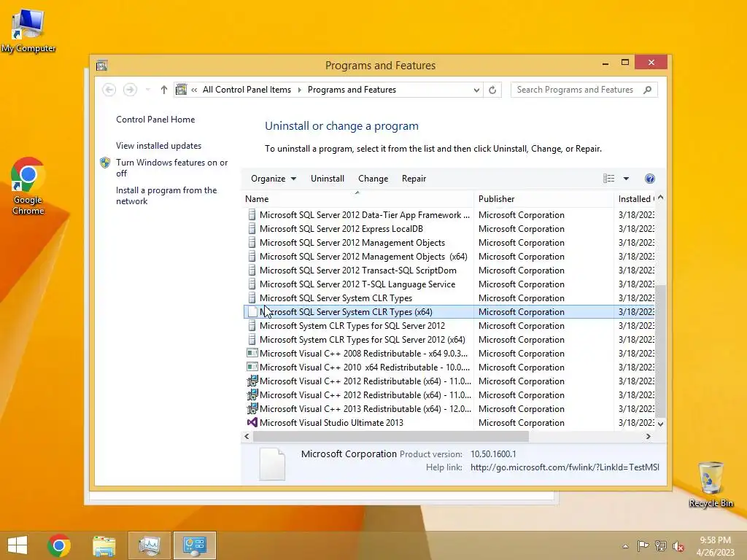Sort by the Name column header
Viewport: 747px width, 560px height.
click(x=357, y=199)
